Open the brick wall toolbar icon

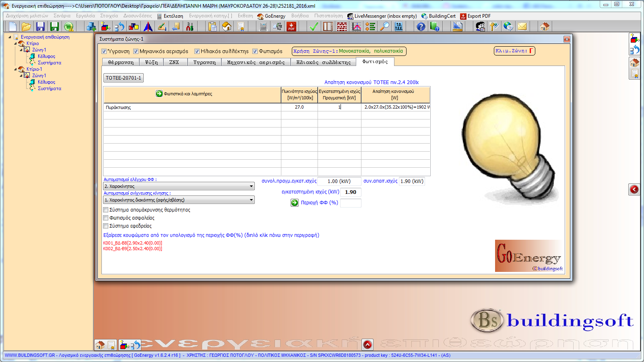coord(342,27)
